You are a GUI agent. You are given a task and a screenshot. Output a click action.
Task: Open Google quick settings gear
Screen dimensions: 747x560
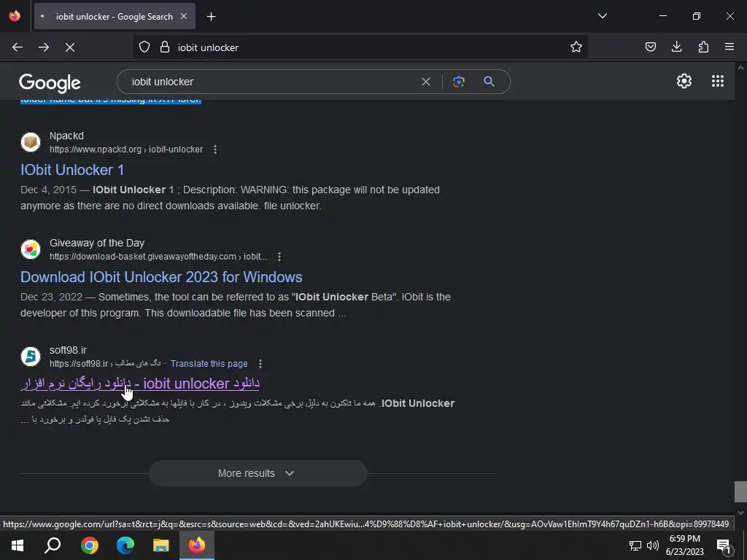click(x=684, y=82)
